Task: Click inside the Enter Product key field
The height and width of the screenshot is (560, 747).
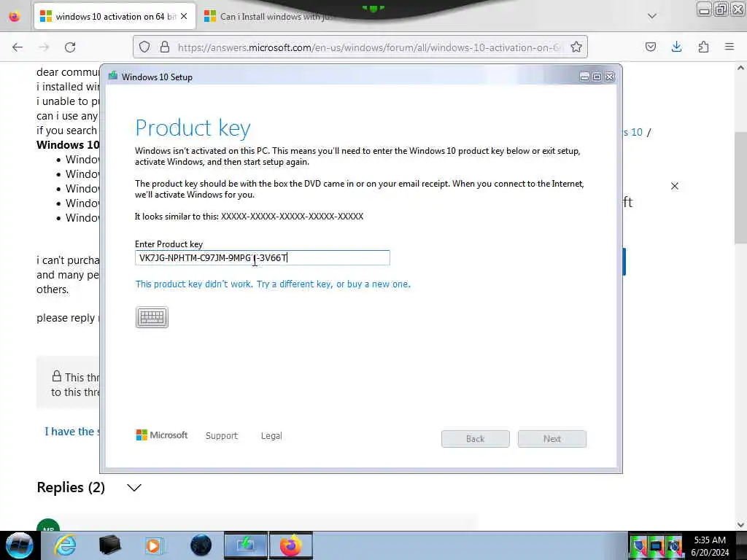Action: coord(262,257)
